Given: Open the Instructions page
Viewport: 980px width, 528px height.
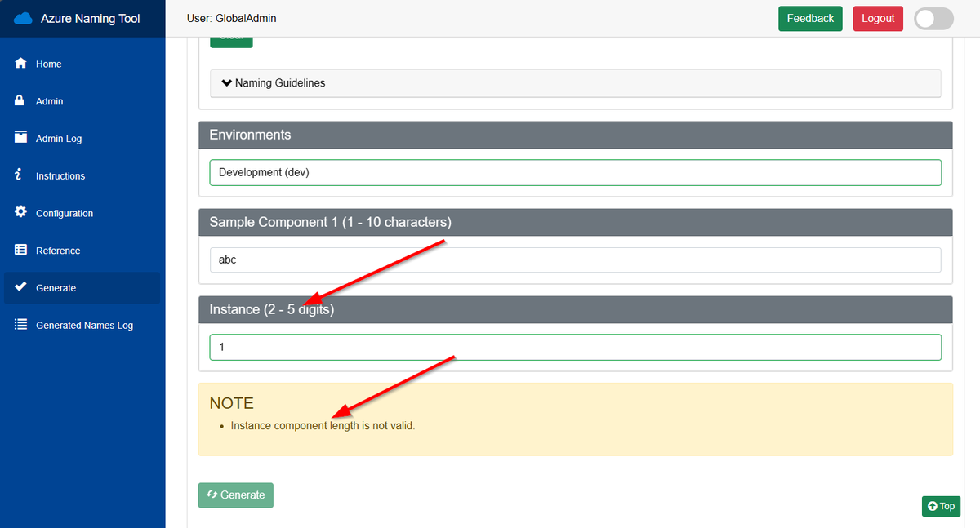Looking at the screenshot, I should point(82,176).
